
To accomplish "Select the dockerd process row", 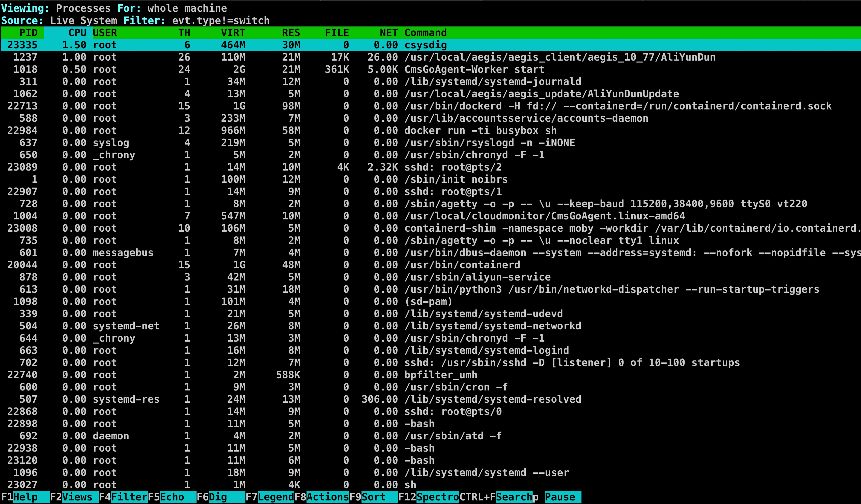I will click(478, 106).
